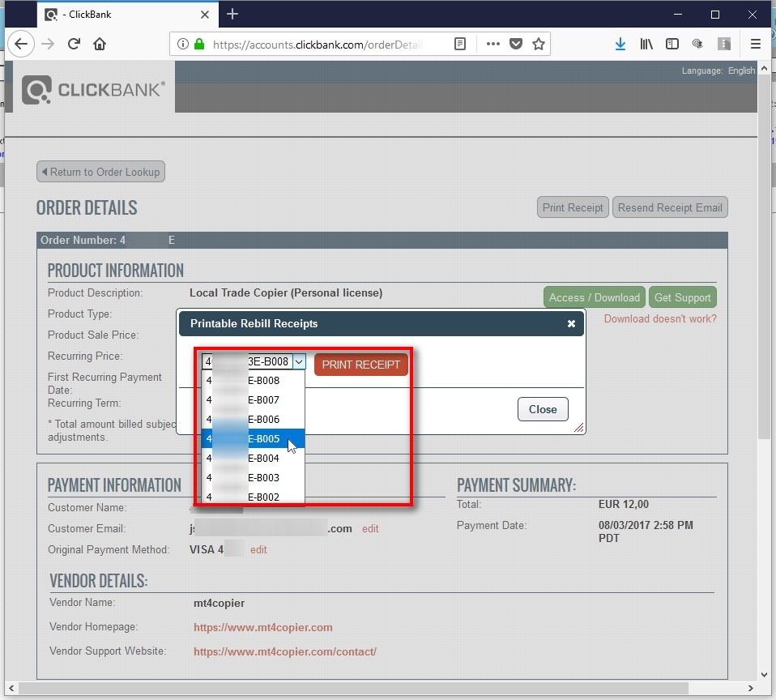
Task: Close the Printable Rebill Receipts dialog
Action: click(x=543, y=409)
